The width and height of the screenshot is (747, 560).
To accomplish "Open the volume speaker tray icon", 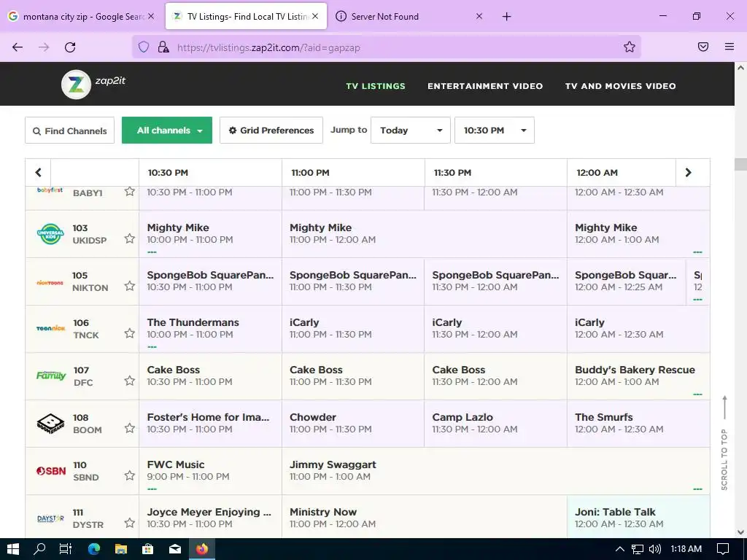I will click(655, 549).
